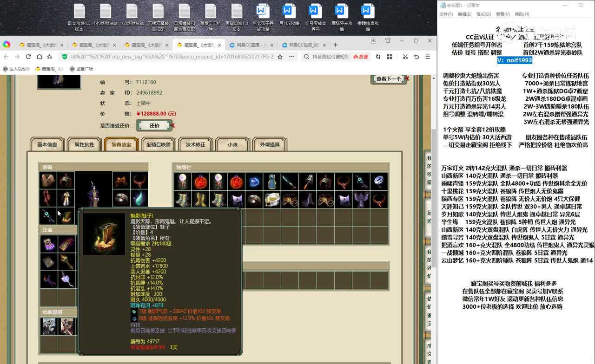This screenshot has width=595, height=364.
Task: Open the 达人后台 bookmark
Action: (16, 69)
